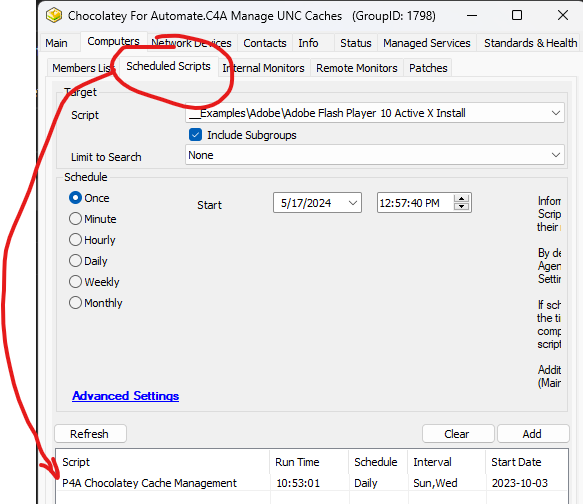
Task: Maximize the Chocolatey For Automate window
Action: pos(517,16)
